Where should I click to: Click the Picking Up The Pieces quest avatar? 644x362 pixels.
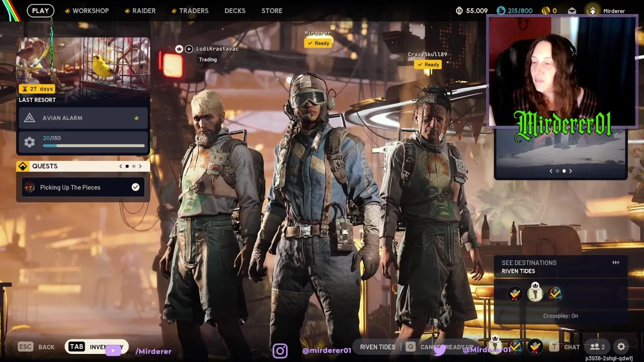coord(30,188)
